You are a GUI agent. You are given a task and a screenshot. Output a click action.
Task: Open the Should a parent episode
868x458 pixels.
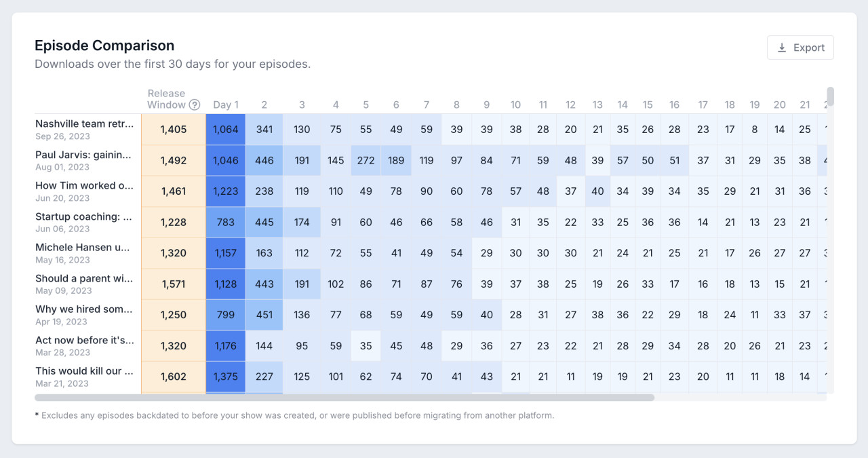click(84, 278)
